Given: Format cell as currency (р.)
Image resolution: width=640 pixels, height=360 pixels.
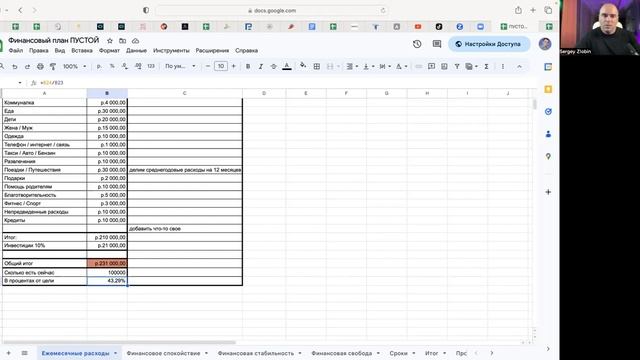Looking at the screenshot, I should coord(99,67).
